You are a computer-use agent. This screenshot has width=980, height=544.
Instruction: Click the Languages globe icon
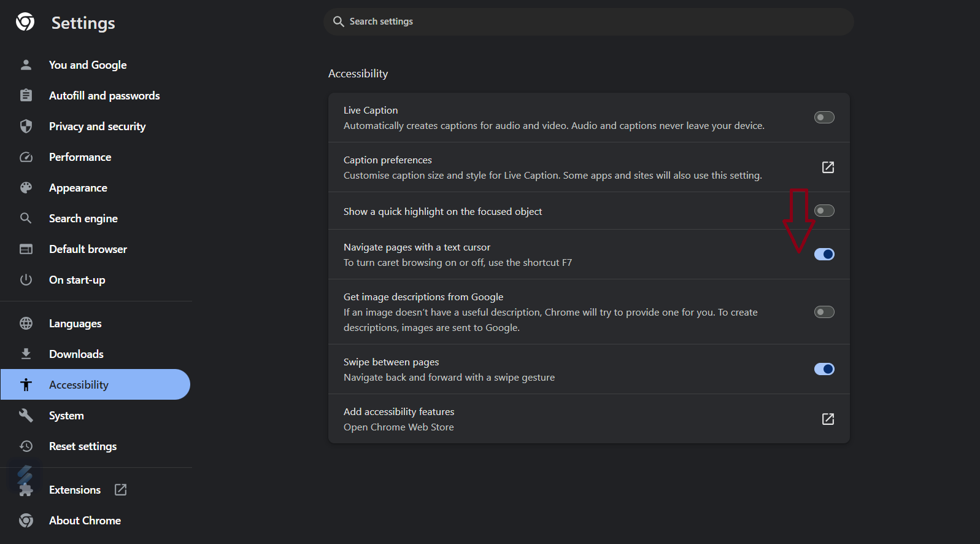point(26,323)
